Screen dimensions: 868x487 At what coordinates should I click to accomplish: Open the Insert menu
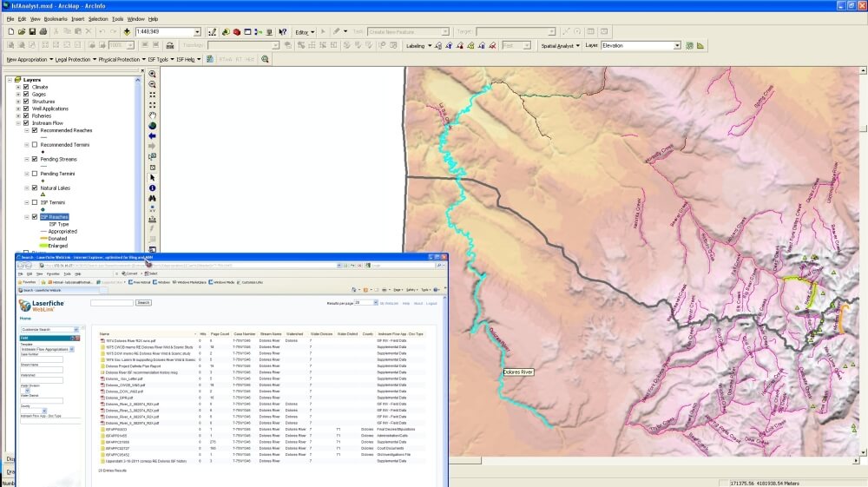pos(77,19)
